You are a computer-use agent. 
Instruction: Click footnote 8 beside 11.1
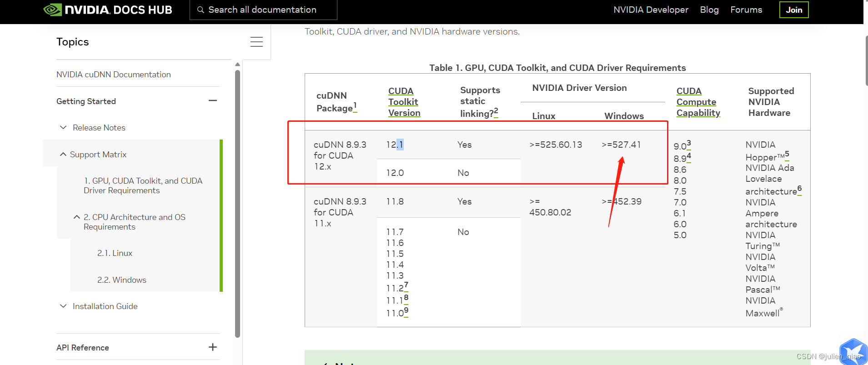pos(406,298)
